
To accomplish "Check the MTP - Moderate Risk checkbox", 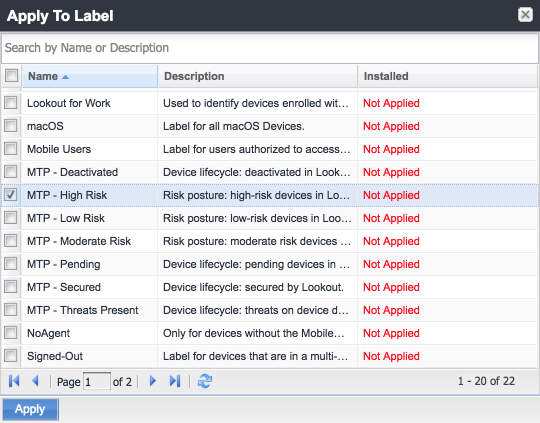I will (11, 241).
